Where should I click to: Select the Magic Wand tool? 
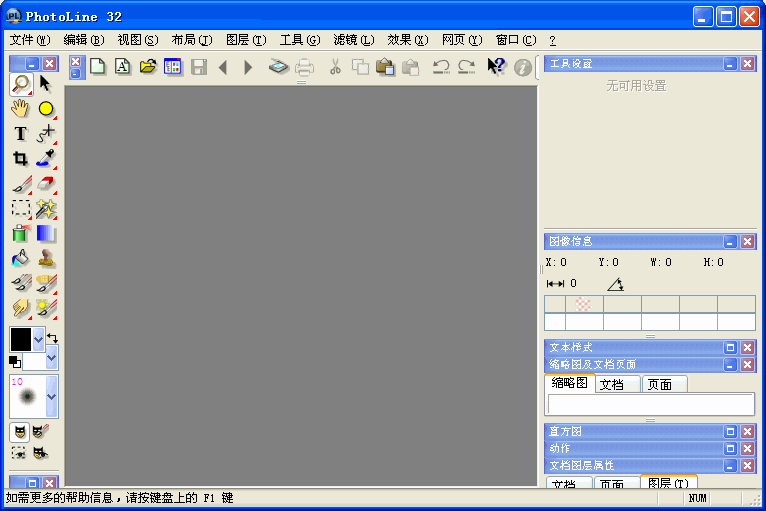46,209
